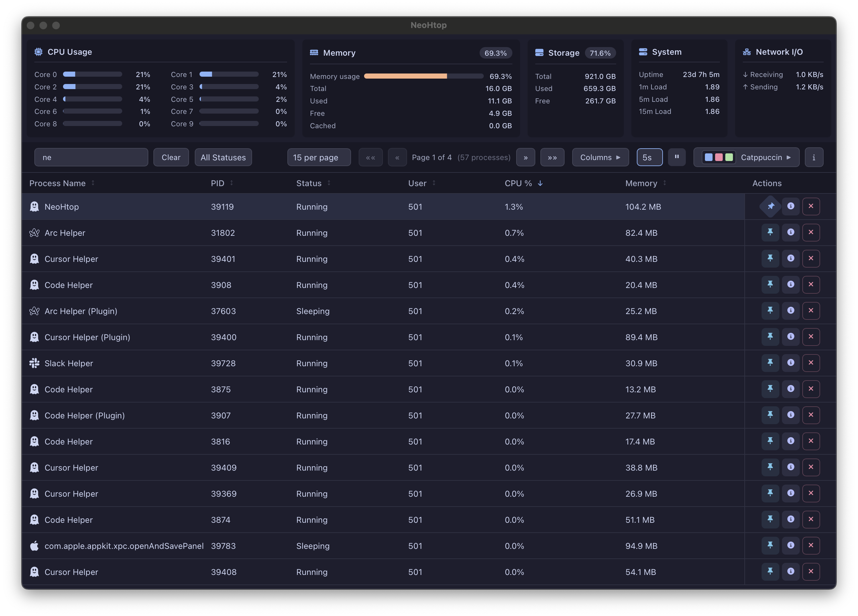Click the Memory usage progress bar
Viewport: 858px width, 616px height.
click(x=423, y=76)
